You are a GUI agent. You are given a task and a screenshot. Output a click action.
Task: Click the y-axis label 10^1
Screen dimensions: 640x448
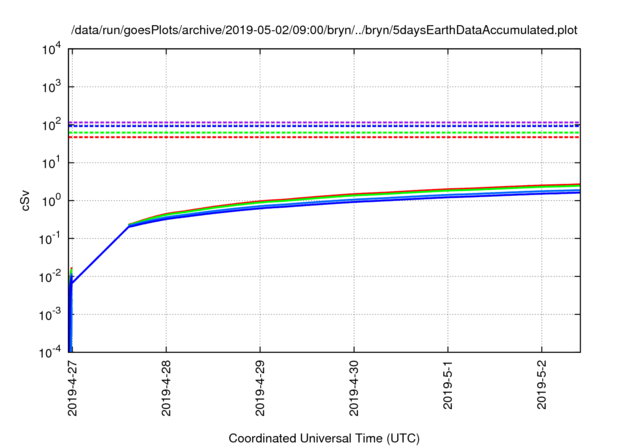point(51,163)
